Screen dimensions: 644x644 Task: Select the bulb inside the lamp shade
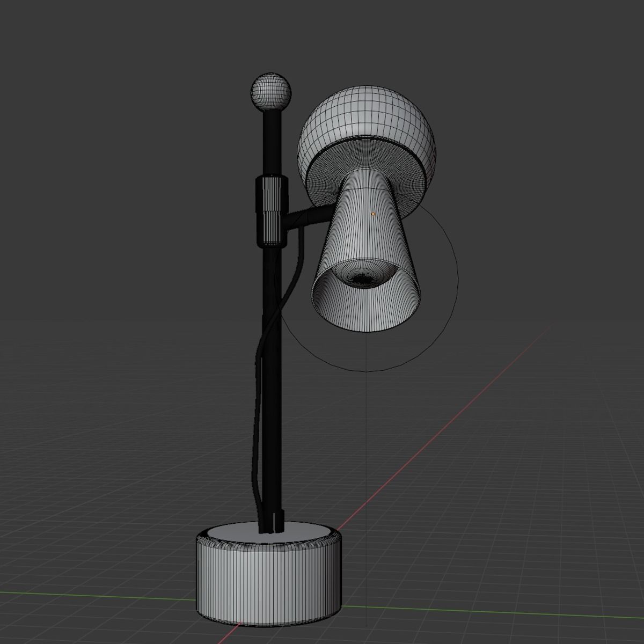tap(365, 273)
